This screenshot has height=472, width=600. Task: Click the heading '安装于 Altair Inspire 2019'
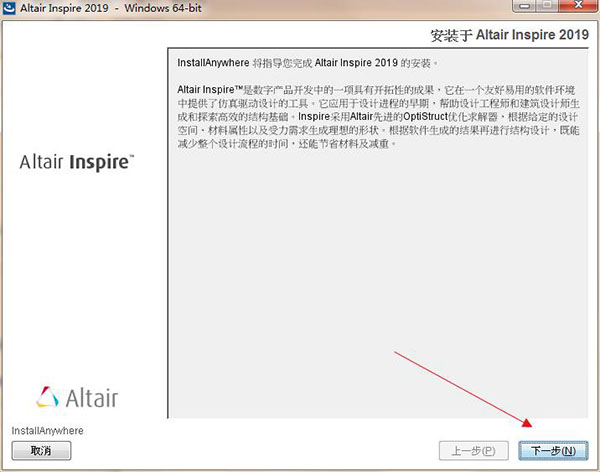(509, 35)
